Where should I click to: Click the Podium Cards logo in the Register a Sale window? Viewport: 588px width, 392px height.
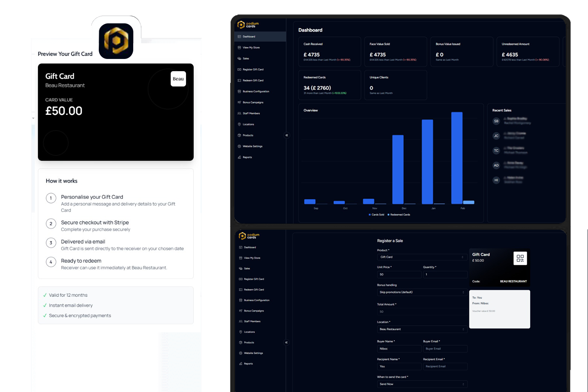click(249, 236)
